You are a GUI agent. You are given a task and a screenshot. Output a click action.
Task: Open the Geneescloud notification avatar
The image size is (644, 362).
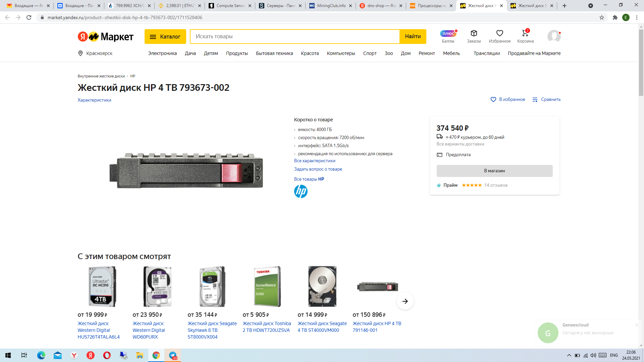point(548,333)
